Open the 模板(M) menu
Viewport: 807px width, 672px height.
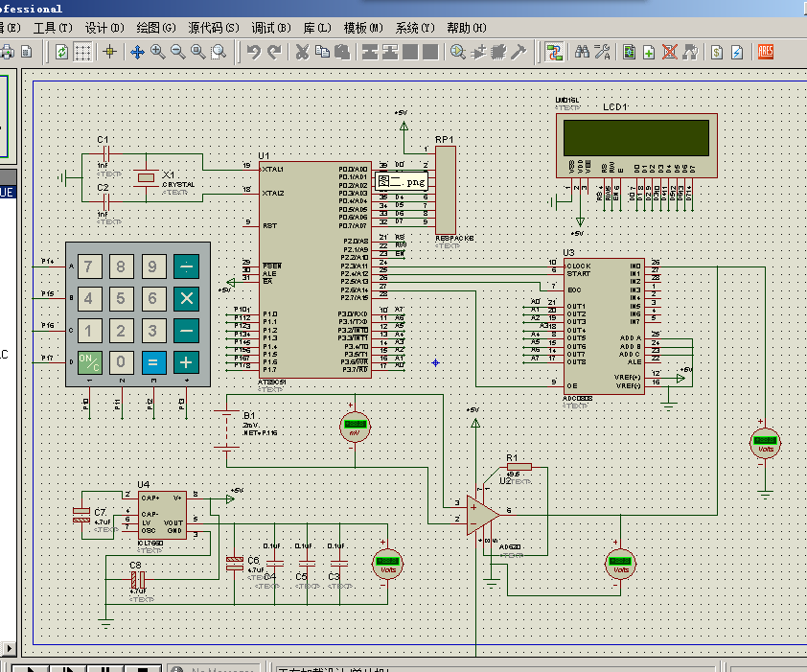point(363,28)
